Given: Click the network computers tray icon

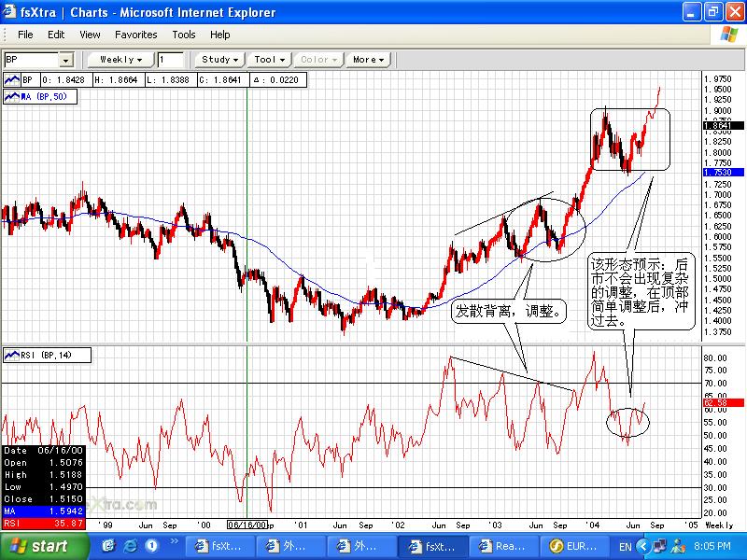Looking at the screenshot, I should 660,546.
